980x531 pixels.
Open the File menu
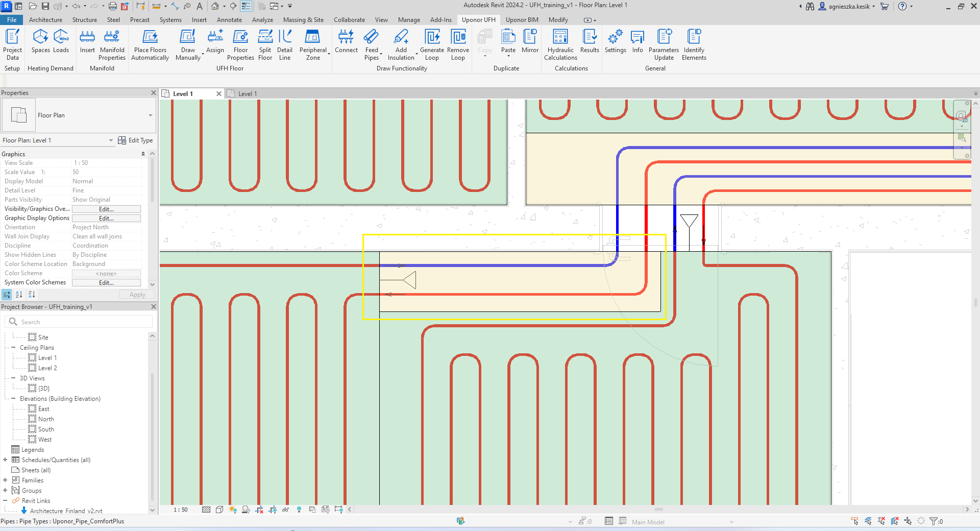point(12,20)
